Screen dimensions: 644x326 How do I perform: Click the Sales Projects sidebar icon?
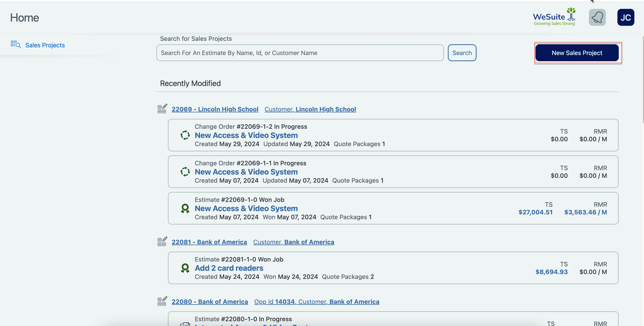(x=15, y=44)
